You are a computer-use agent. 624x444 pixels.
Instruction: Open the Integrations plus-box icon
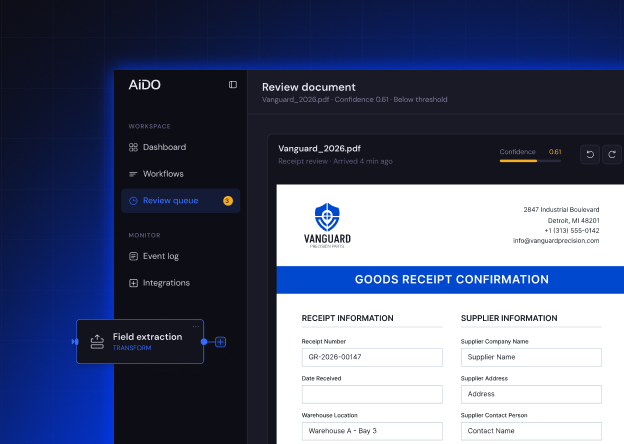[133, 283]
